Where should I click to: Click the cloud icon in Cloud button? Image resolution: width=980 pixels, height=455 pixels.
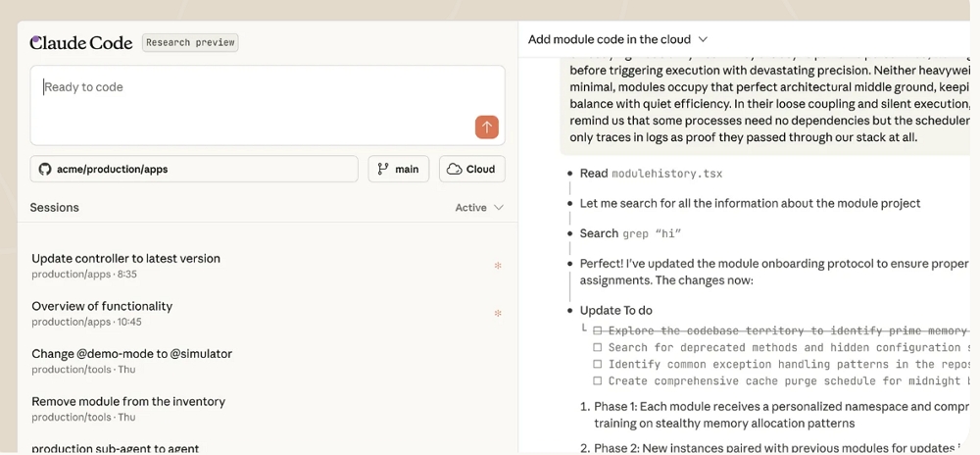pos(455,169)
